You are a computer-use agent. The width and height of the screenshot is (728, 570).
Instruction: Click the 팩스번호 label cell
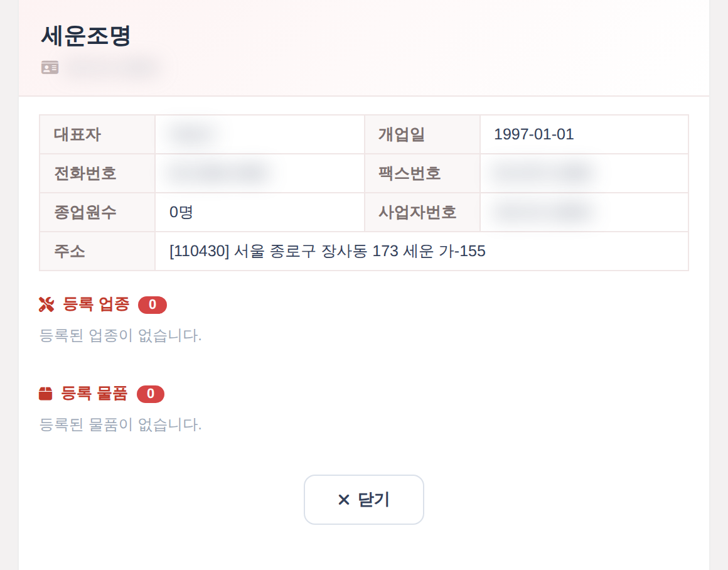pos(422,173)
